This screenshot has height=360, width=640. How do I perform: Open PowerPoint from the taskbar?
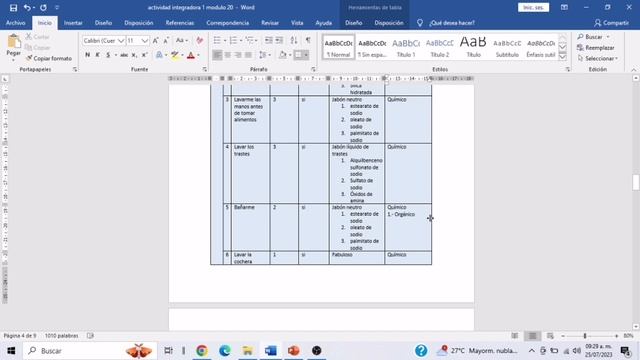tap(293, 351)
